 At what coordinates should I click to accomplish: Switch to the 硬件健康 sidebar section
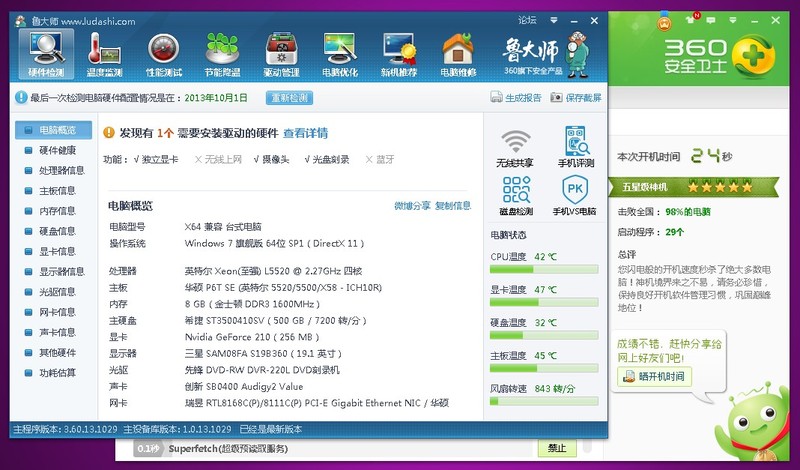click(56, 150)
